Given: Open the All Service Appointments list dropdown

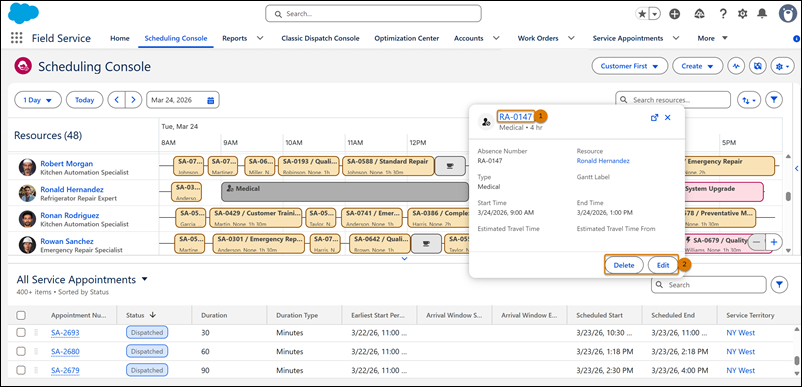Looking at the screenshot, I should point(144,279).
